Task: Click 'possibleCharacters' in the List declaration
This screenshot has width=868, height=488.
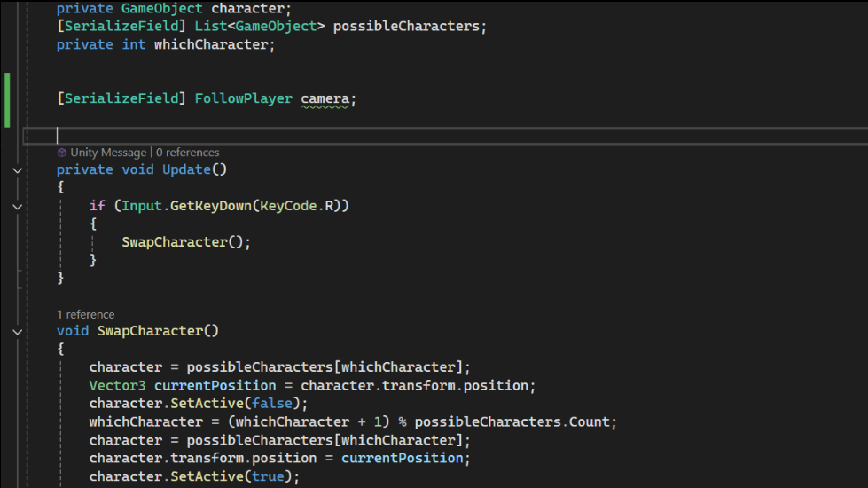Action: [x=406, y=26]
